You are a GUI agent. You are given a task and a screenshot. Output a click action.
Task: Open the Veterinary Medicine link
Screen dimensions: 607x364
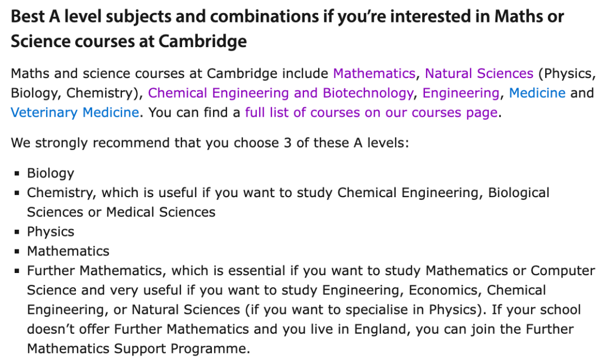point(75,112)
